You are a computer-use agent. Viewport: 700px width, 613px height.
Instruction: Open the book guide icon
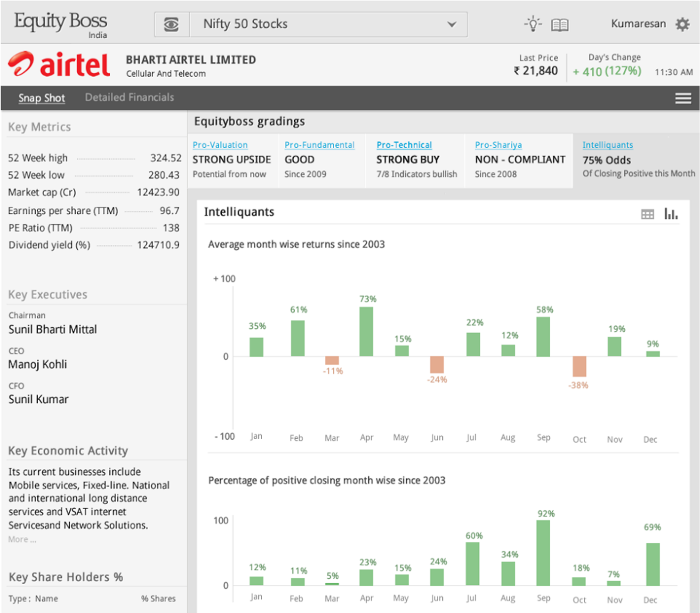pyautogui.click(x=560, y=24)
